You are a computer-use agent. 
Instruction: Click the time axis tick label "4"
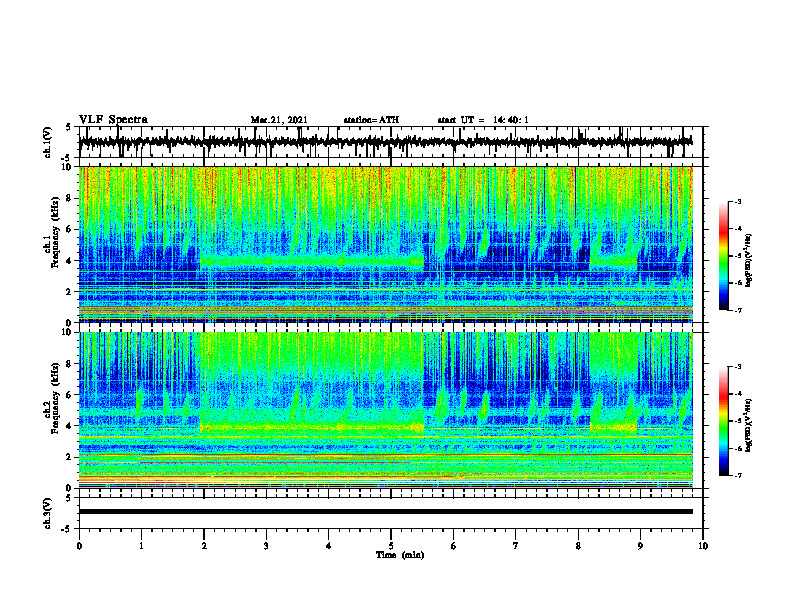pos(329,546)
